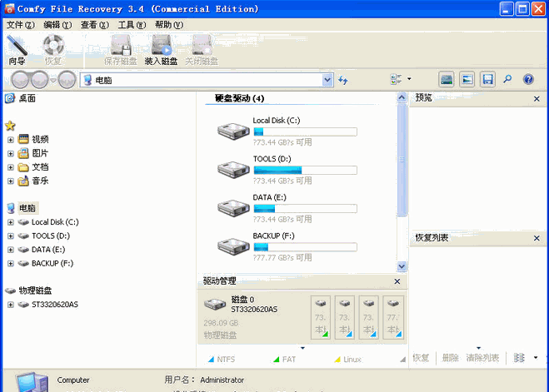Click Save Disk (保存磁盘) icon

121,51
